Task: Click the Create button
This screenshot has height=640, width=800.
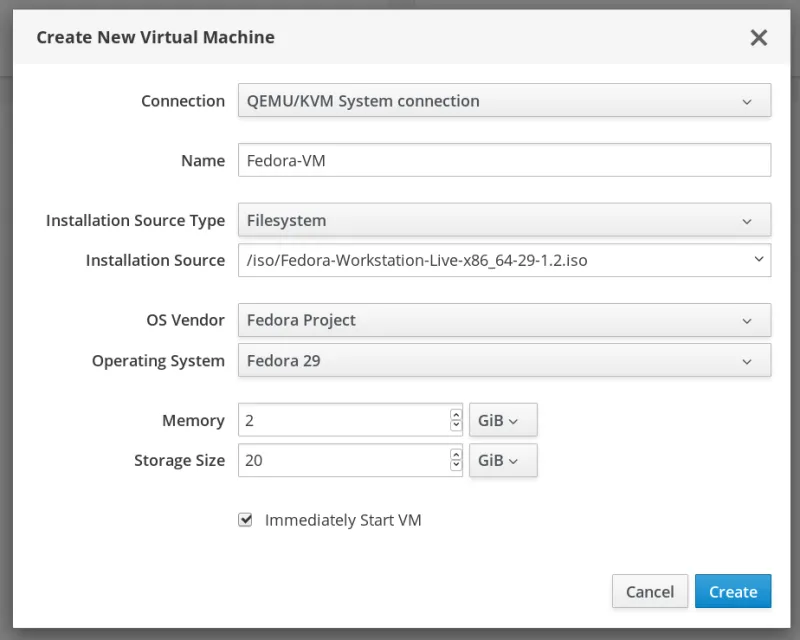Action: click(x=733, y=591)
